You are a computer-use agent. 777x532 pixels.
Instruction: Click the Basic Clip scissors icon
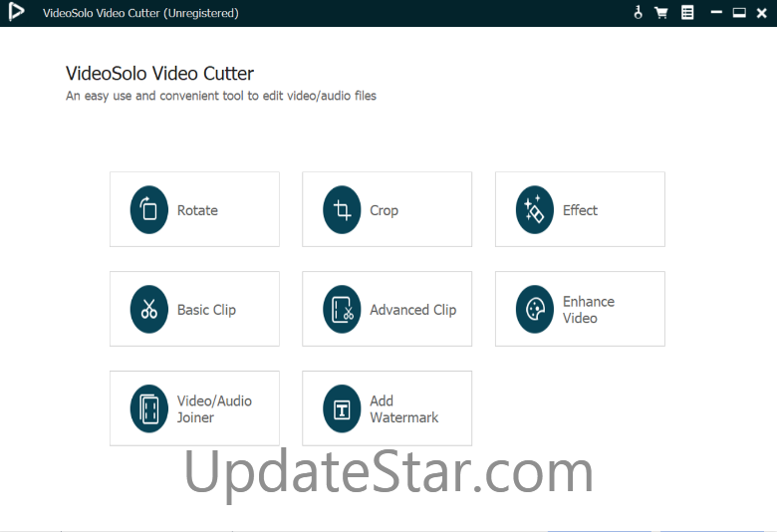[x=149, y=310]
